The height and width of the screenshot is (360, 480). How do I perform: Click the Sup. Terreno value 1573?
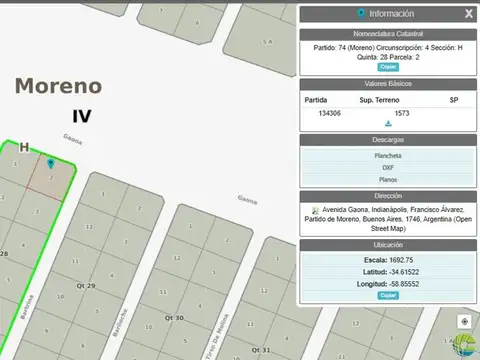tap(402, 113)
